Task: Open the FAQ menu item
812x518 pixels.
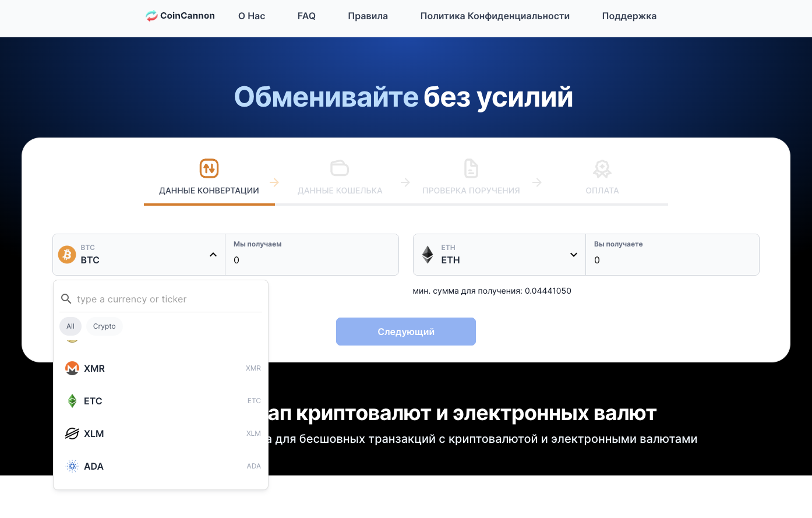Action: pyautogui.click(x=306, y=16)
